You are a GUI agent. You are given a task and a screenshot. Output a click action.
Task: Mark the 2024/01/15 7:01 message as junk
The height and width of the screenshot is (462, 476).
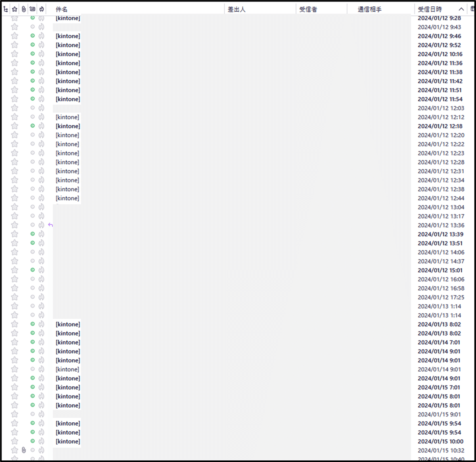(x=41, y=387)
